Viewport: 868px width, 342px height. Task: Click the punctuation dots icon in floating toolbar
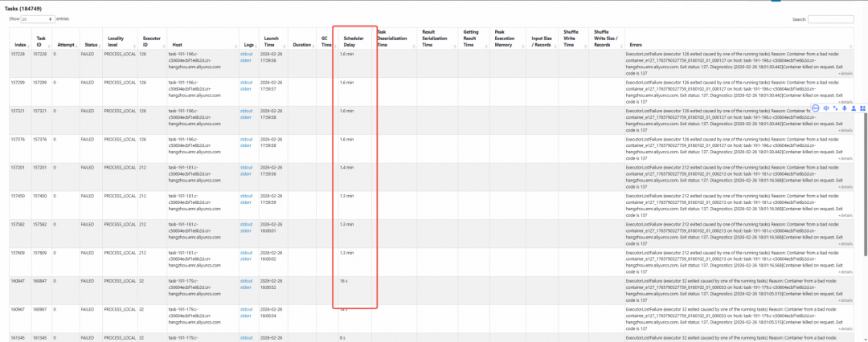(x=834, y=108)
